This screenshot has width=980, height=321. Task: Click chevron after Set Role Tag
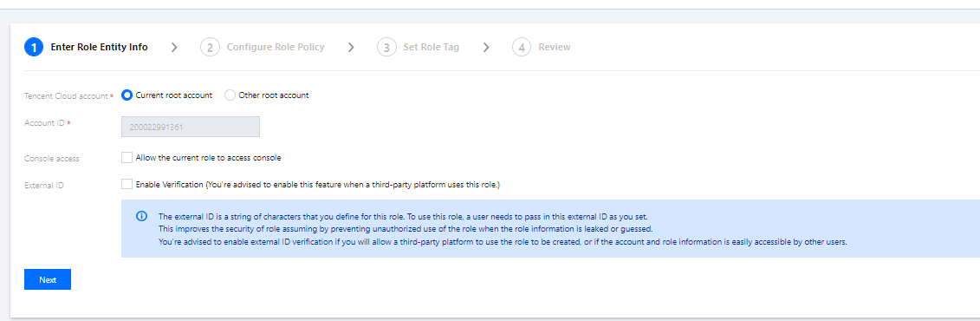click(x=486, y=48)
